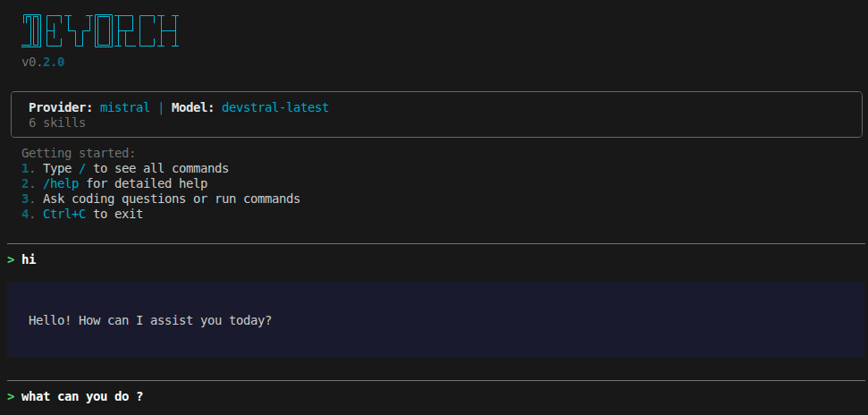Click the prompt arrow before "what can you do"
The image size is (868, 415).
(x=11, y=396)
